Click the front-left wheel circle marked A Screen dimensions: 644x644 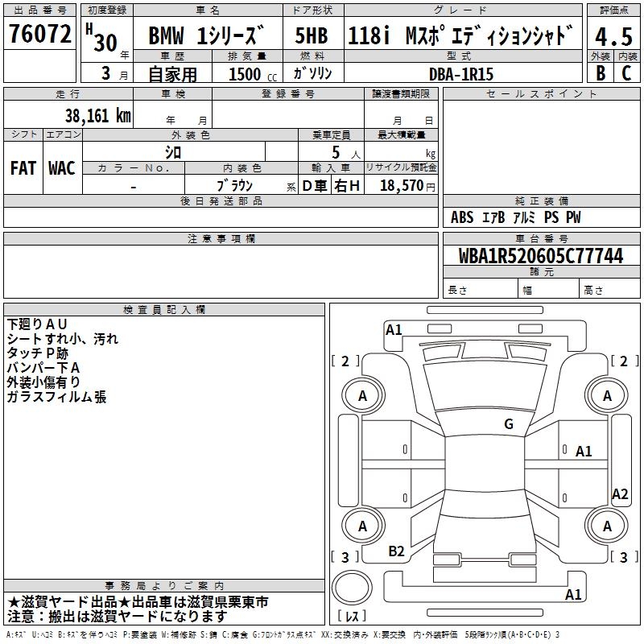[x=362, y=395]
